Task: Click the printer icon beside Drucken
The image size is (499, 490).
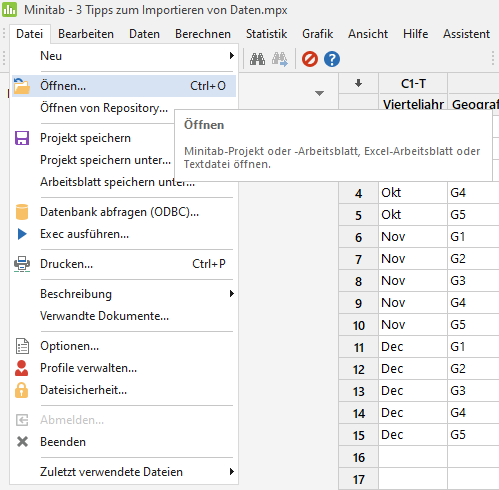Action: pos(22,264)
